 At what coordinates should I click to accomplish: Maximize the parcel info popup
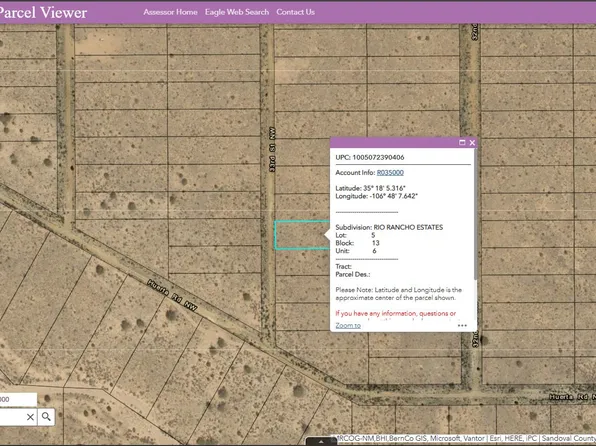click(462, 143)
